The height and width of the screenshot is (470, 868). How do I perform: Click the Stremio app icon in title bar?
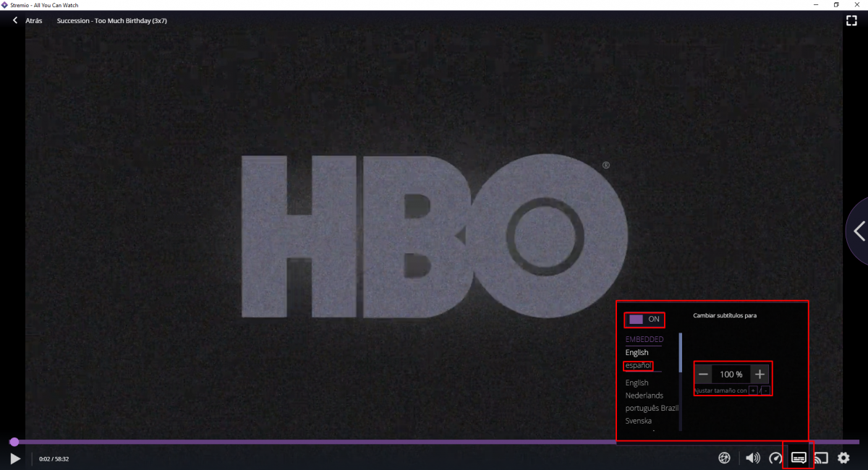[x=4, y=4]
